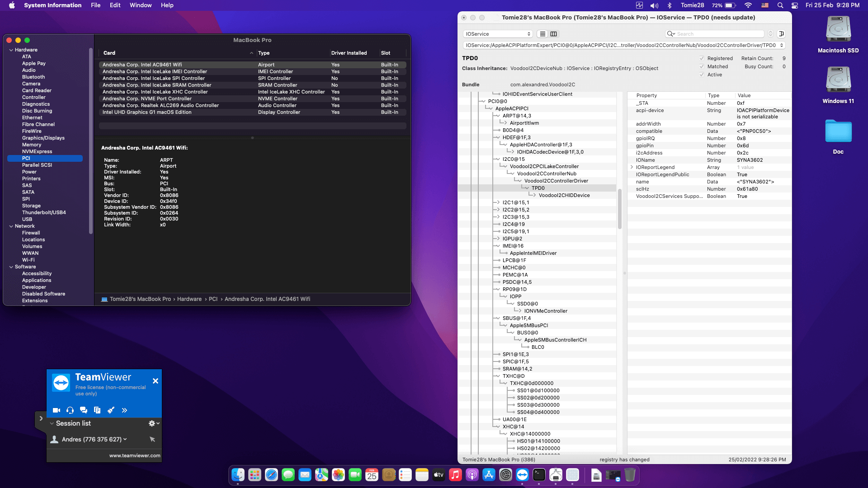Screen dimensions: 868x488
Task: Close the TeamViewer panel
Action: [x=156, y=381]
